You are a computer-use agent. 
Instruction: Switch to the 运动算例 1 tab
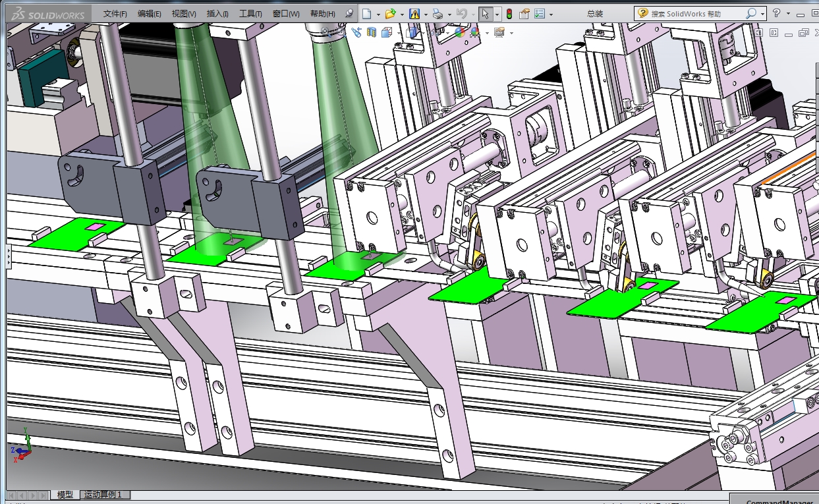[x=105, y=495]
